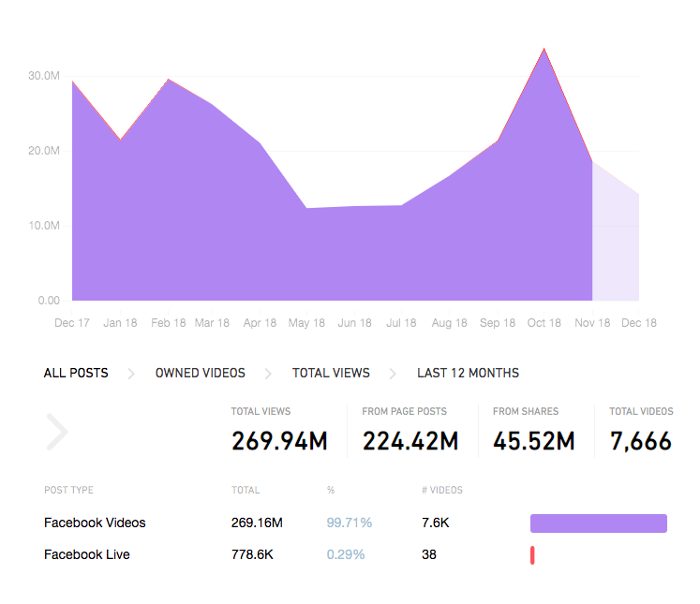Screen dimensions: 700x604
Task: Click chevron after TOTAL VIEWS
Action: (x=393, y=374)
